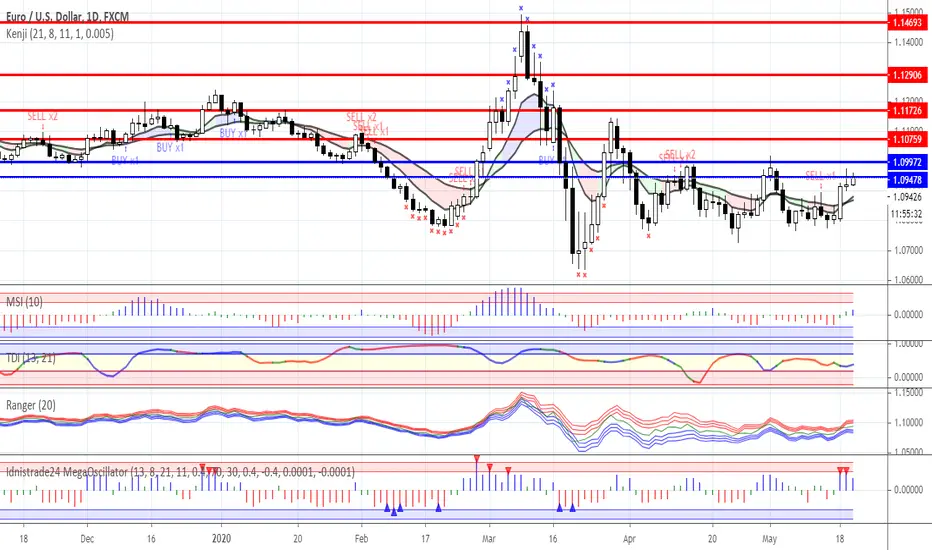The width and height of the screenshot is (932, 550).
Task: Click the Dec label on time axis
Action: coord(87,539)
